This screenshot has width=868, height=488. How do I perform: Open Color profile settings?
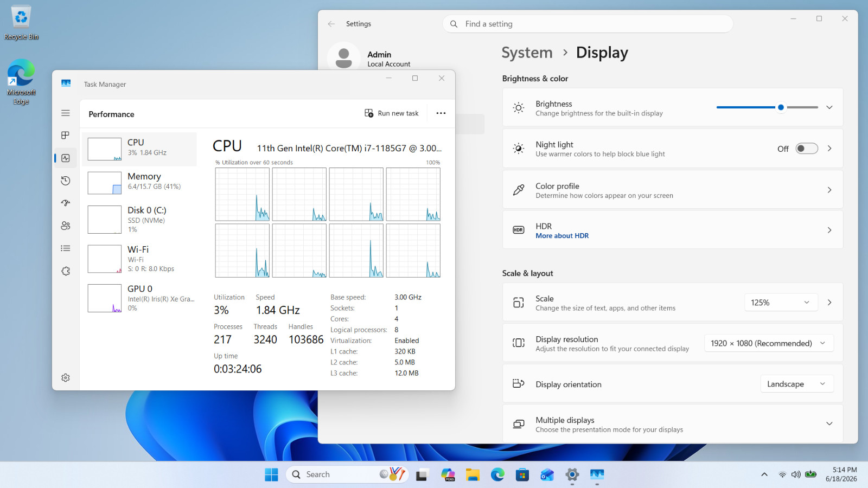pyautogui.click(x=673, y=190)
